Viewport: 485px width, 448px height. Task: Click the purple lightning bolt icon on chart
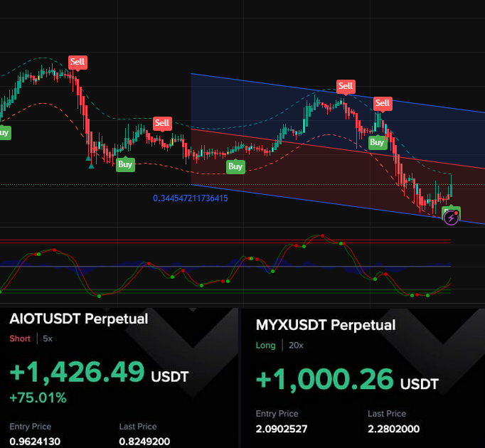[x=451, y=218]
